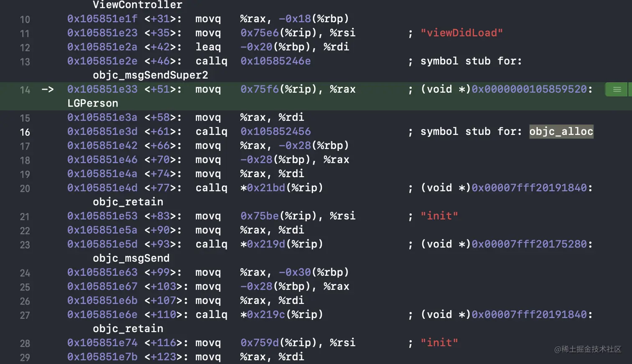
Task: Click line number 16 in the gutter
Action: (x=25, y=132)
